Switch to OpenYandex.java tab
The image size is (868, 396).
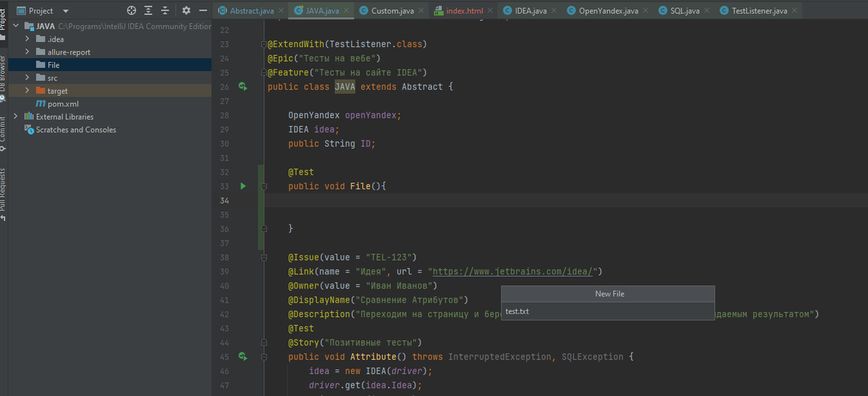pos(608,11)
